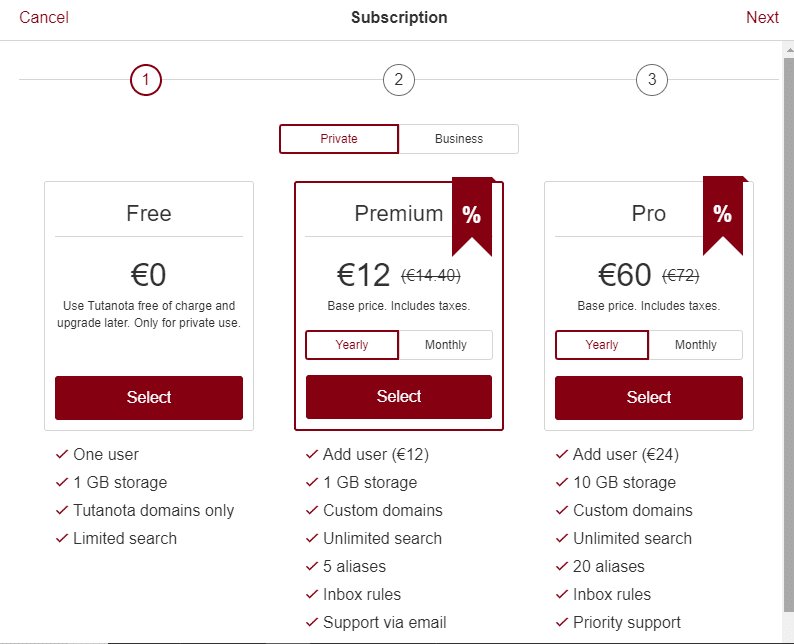Proceed with the Next link

pos(762,17)
